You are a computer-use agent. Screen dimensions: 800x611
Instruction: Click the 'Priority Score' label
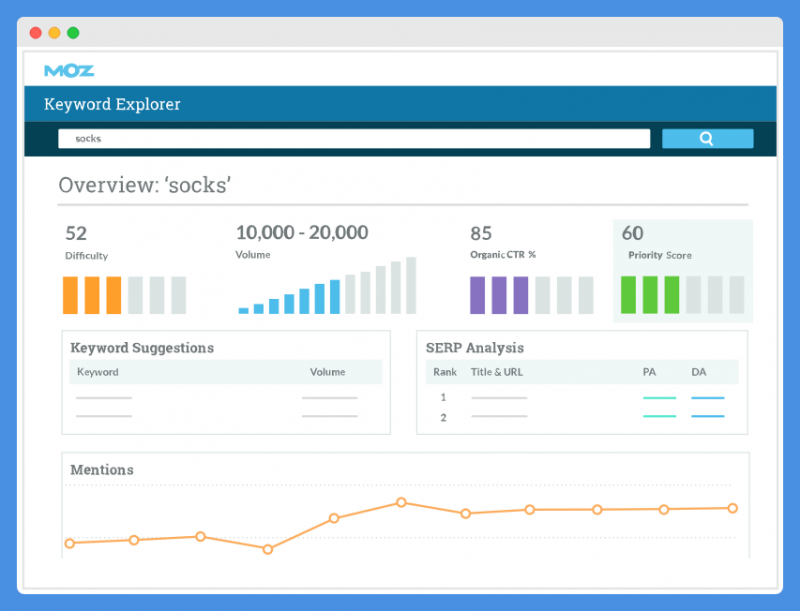[x=660, y=255]
